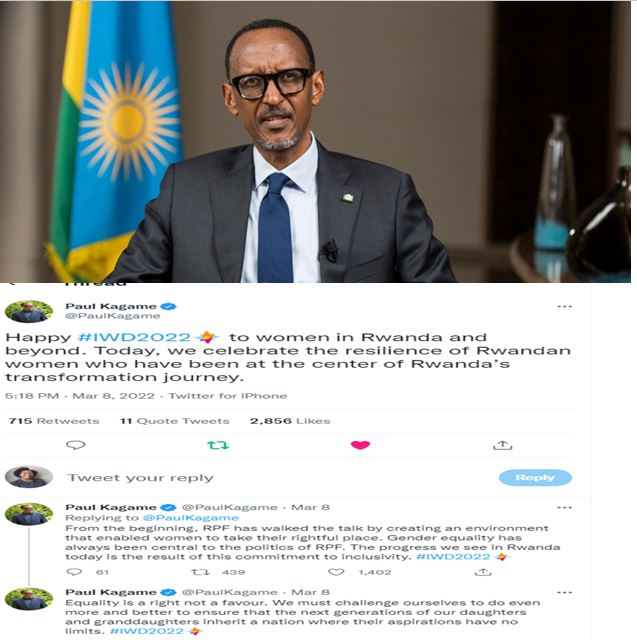Viewport: 637px width, 644px height.
Task: Open Paul Kagame avatar on main tweet
Action: tap(29, 311)
